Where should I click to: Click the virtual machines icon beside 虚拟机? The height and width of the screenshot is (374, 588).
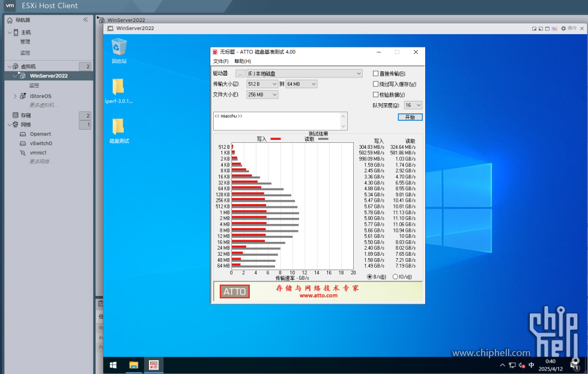pyautogui.click(x=16, y=66)
